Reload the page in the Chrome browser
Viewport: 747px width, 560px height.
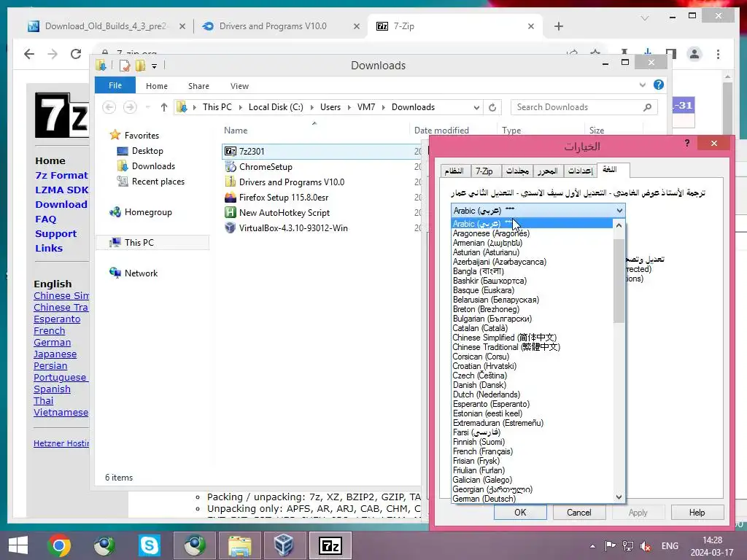[x=76, y=54]
